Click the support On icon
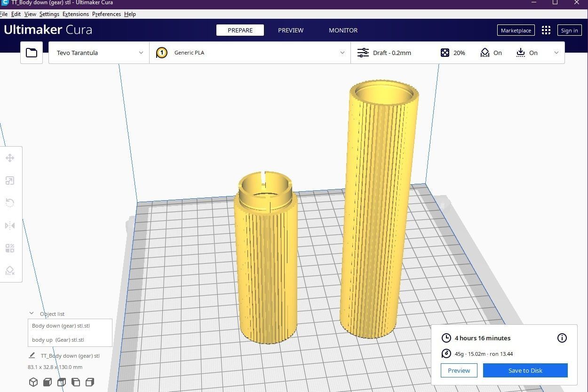Viewport: 588px width, 392px height. 485,53
